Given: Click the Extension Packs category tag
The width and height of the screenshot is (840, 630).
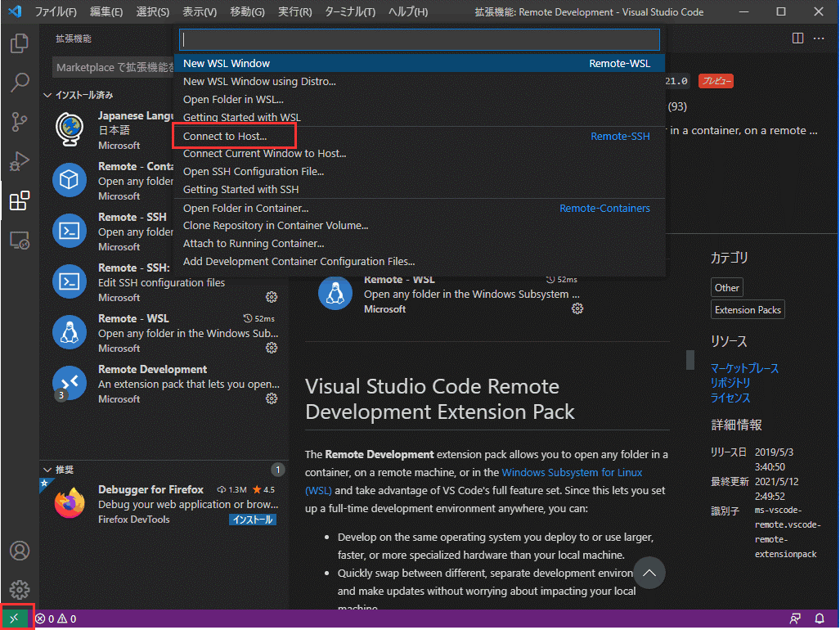Looking at the screenshot, I should coord(748,309).
